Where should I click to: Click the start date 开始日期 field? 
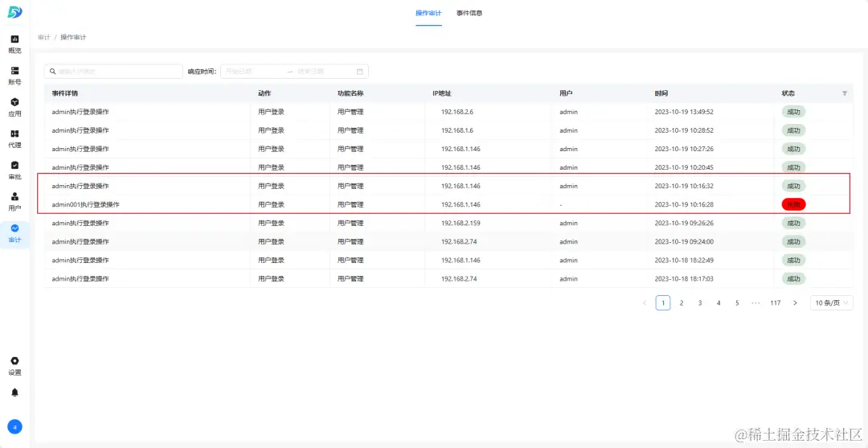click(252, 72)
